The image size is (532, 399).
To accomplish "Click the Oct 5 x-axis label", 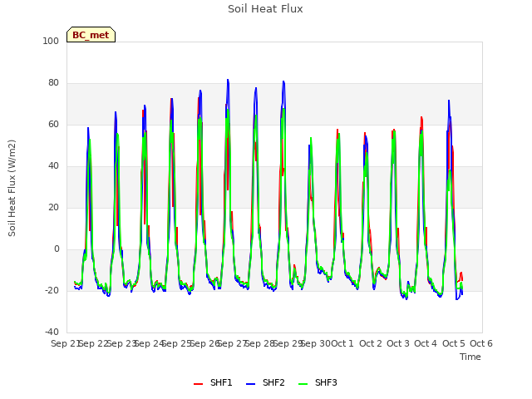I will point(454,343).
